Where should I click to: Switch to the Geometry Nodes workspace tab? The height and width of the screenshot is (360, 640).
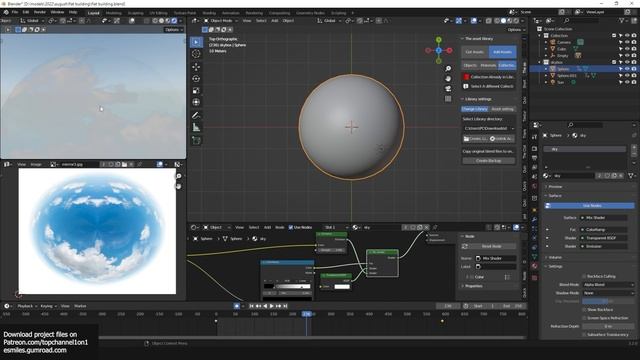pyautogui.click(x=310, y=13)
